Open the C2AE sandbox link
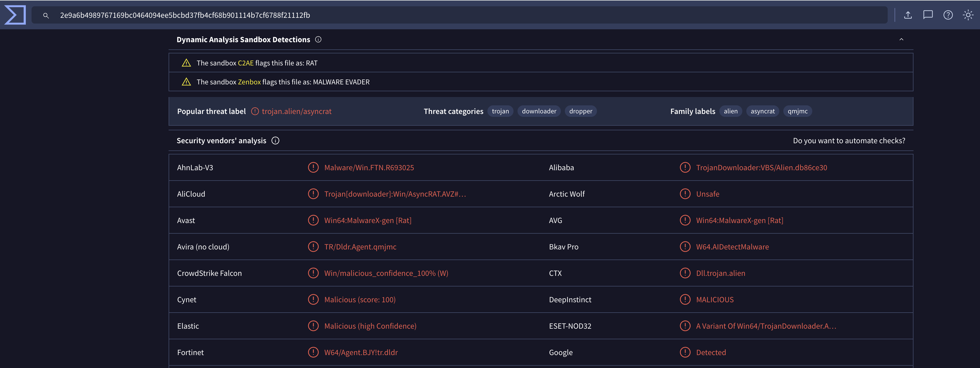980x368 pixels. (245, 63)
